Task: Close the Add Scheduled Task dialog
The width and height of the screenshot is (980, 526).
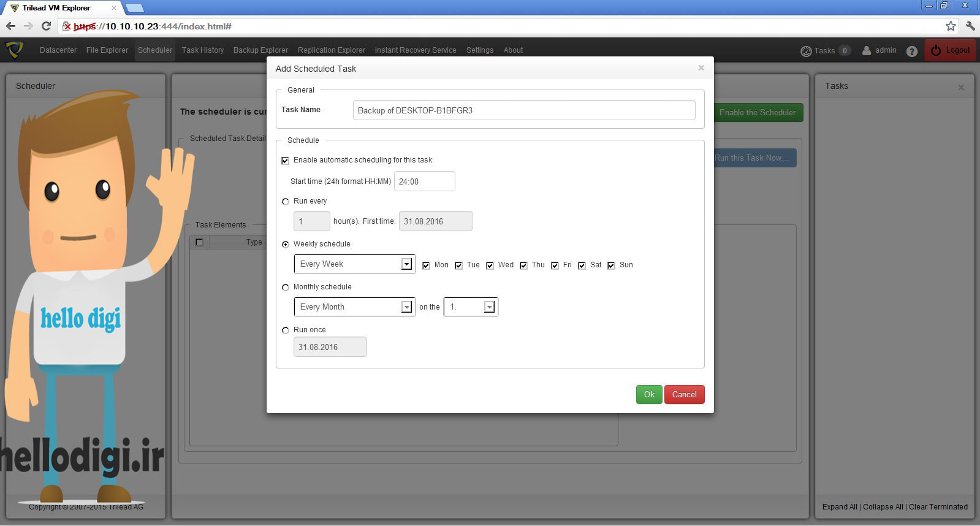Action: click(701, 67)
